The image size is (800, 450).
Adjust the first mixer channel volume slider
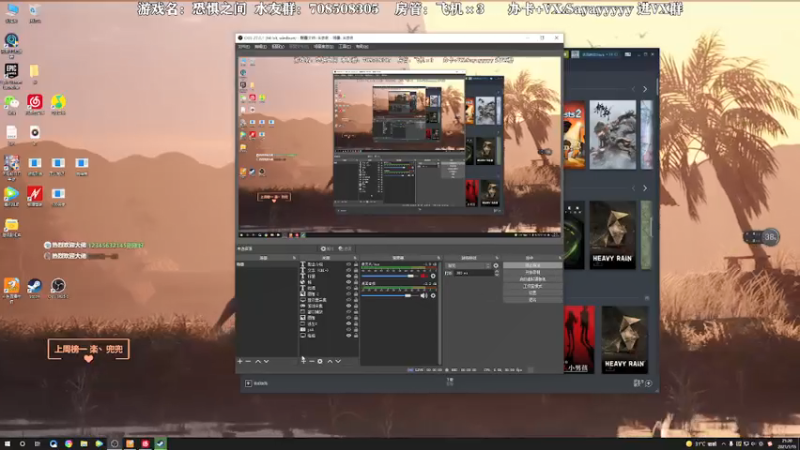pos(390,276)
